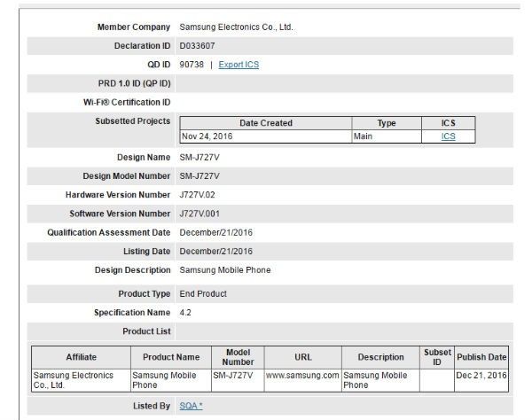Image resolution: width=532 pixels, height=420 pixels.
Task: Click the Affiliate column header
Action: coord(81,357)
